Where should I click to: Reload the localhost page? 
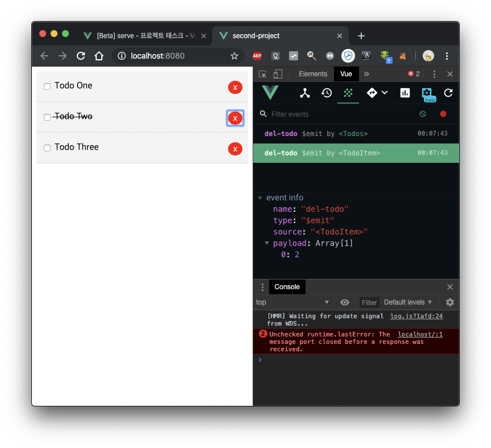(x=81, y=56)
